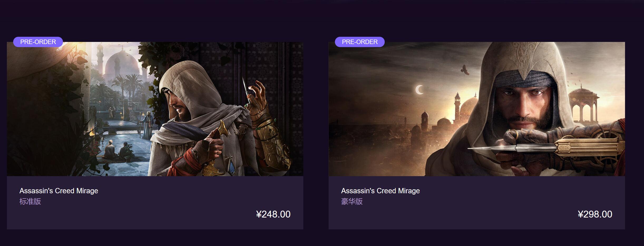Open Assassin's Creed Mirage title above 标准版

coord(59,191)
